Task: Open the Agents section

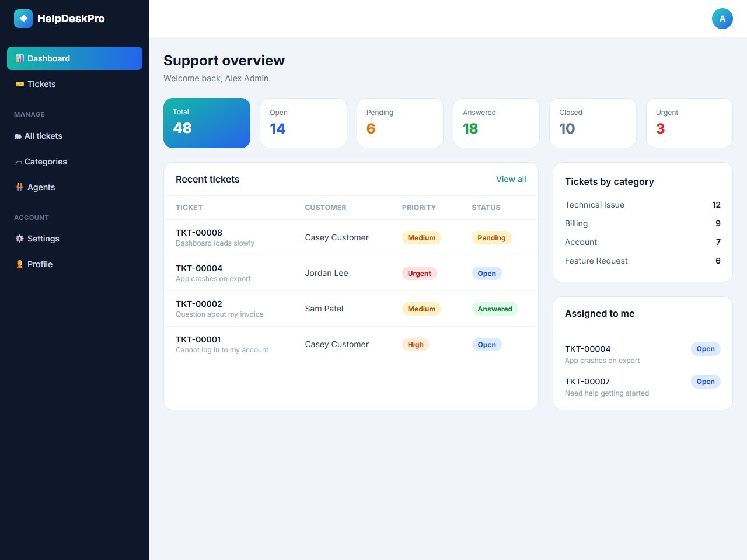Action: pyautogui.click(x=75, y=187)
